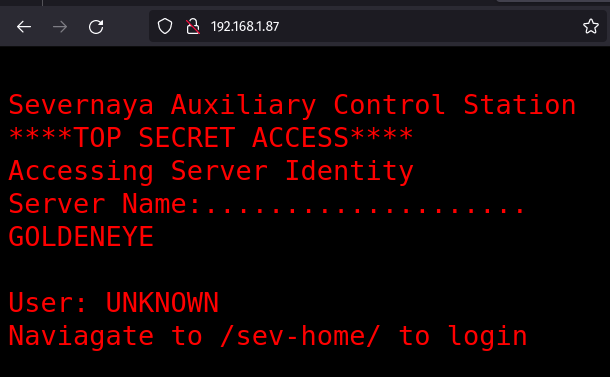Click empty space in the address bar
This screenshot has height=377, width=610.
pyautogui.click(x=428, y=26)
